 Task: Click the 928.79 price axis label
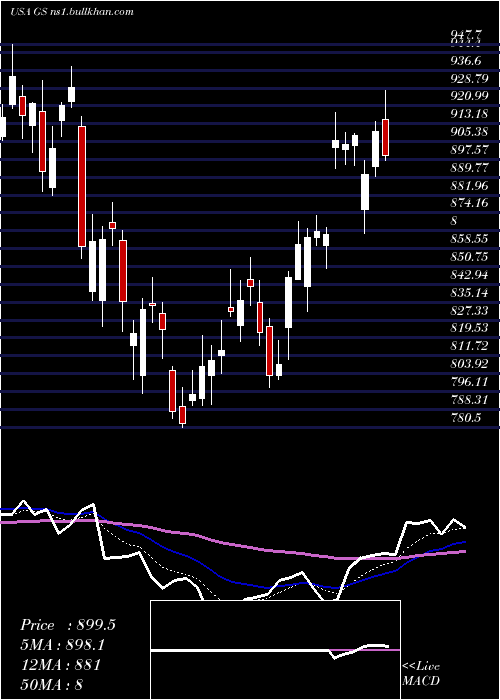click(x=469, y=78)
